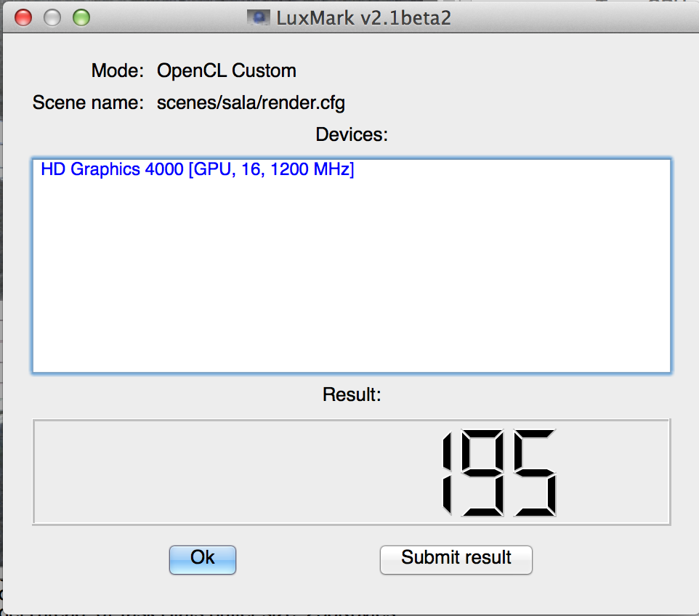The height and width of the screenshot is (616, 699).
Task: Click the Result: label
Action: [352, 394]
